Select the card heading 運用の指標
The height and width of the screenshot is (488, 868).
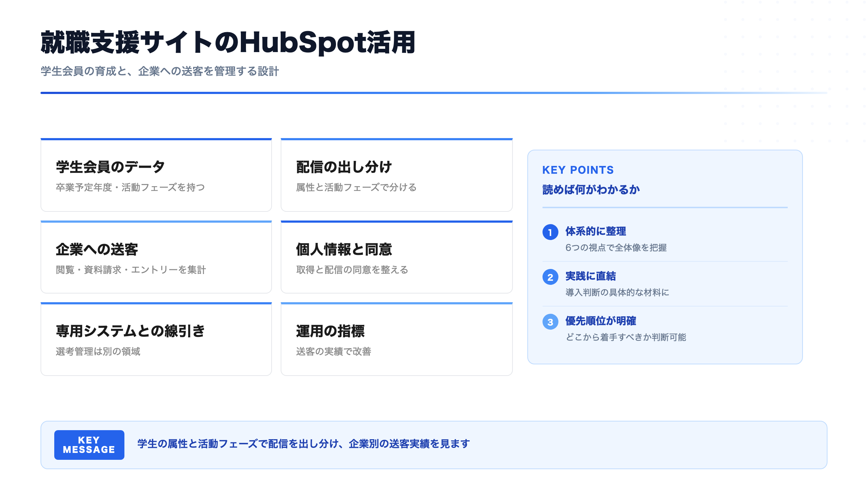click(330, 331)
